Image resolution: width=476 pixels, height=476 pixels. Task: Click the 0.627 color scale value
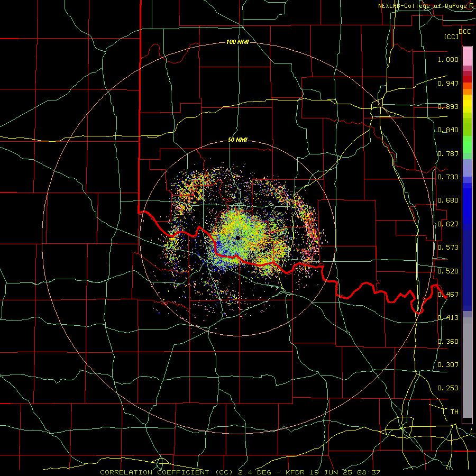448,224
